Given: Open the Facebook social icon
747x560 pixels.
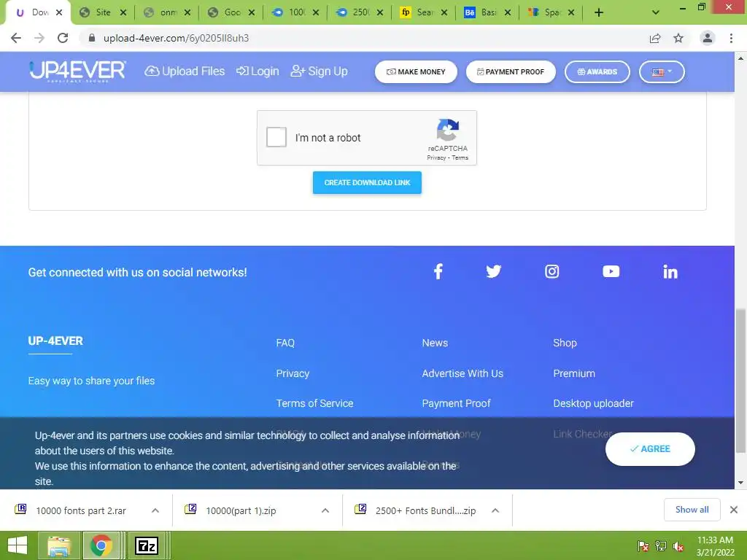Looking at the screenshot, I should pyautogui.click(x=438, y=271).
